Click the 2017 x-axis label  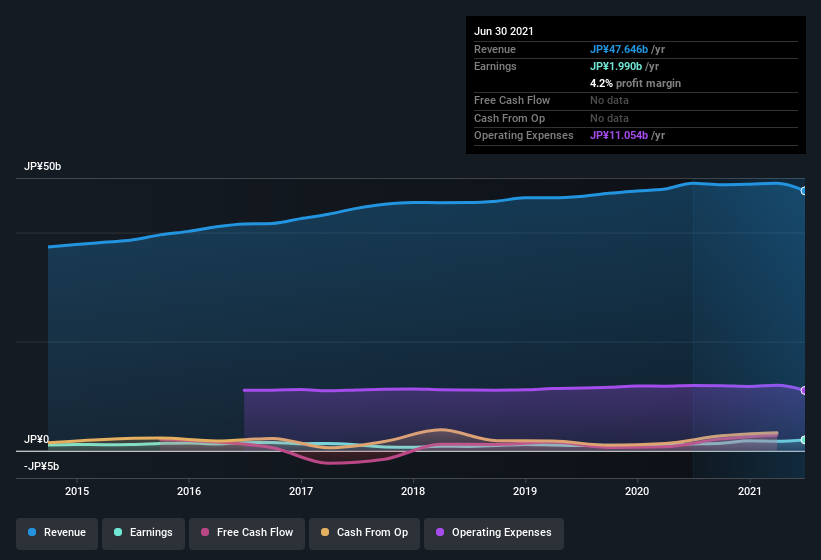click(301, 491)
